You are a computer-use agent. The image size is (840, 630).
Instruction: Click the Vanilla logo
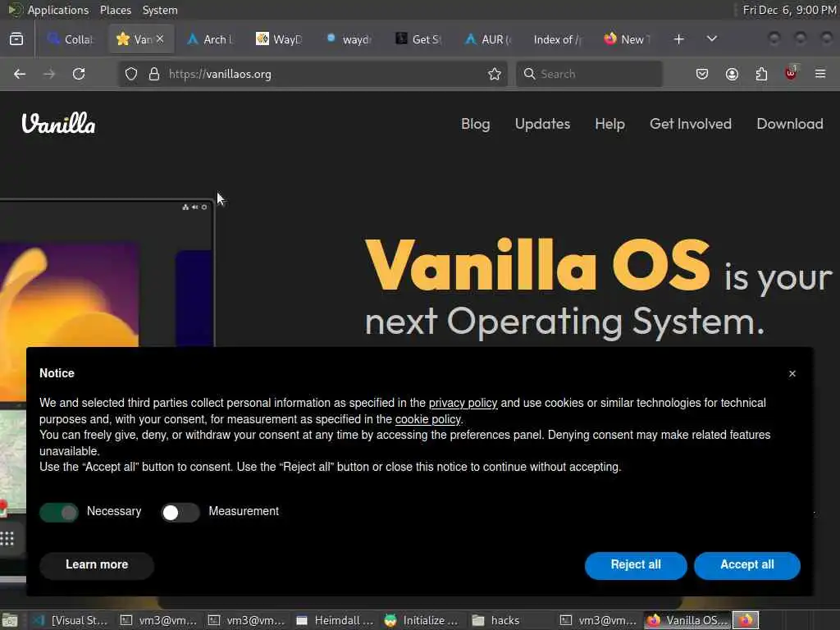[x=58, y=124]
